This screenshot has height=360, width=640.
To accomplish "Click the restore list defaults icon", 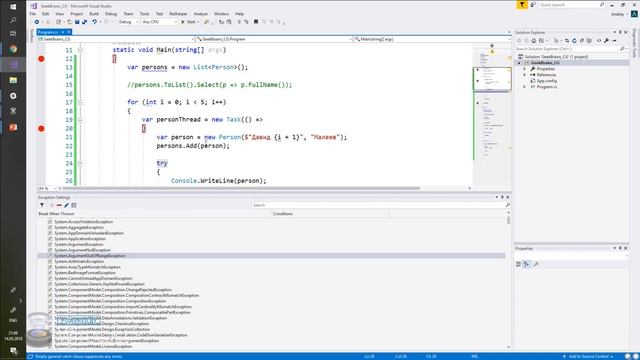I will pyautogui.click(x=74, y=205).
